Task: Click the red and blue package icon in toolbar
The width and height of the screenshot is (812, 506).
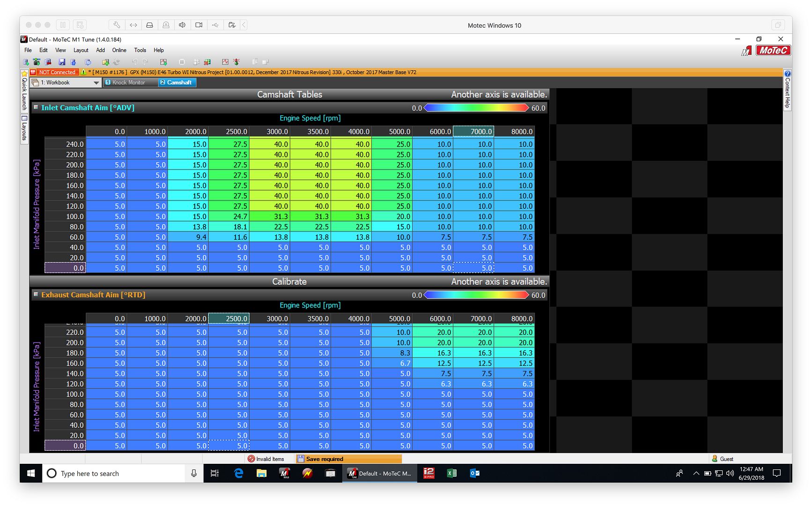Action: pos(48,62)
